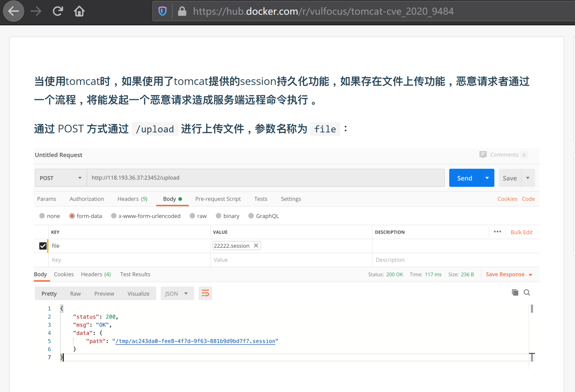Open the JSON format dropdown
Screen dimensions: 575x392
coord(177,293)
